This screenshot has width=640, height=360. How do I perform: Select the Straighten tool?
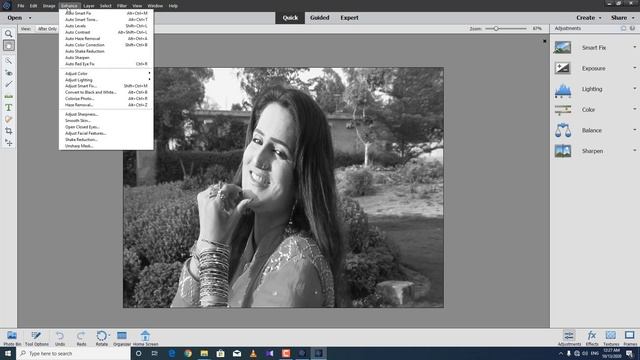coord(9,96)
